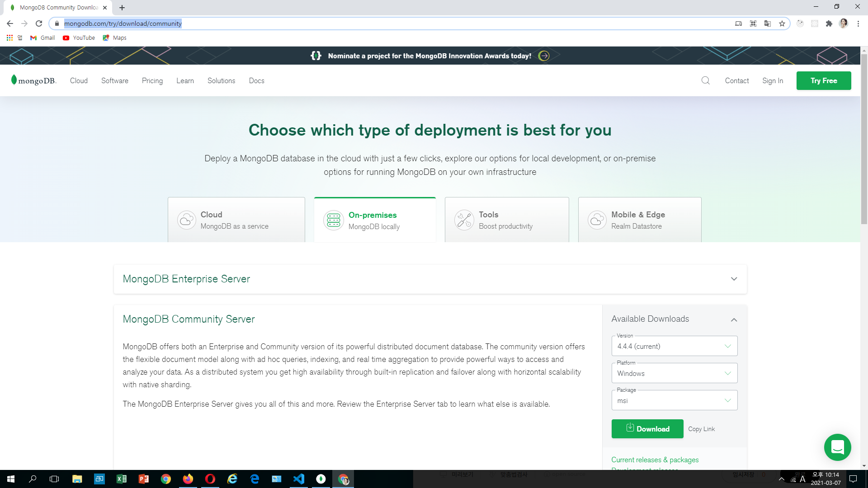Click the Copy Link text

(701, 429)
